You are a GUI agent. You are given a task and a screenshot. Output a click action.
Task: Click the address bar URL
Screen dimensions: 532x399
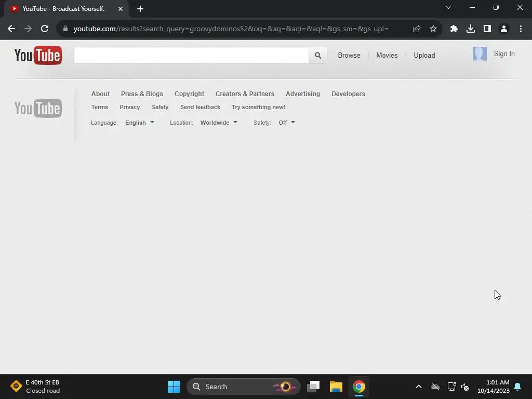point(231,29)
